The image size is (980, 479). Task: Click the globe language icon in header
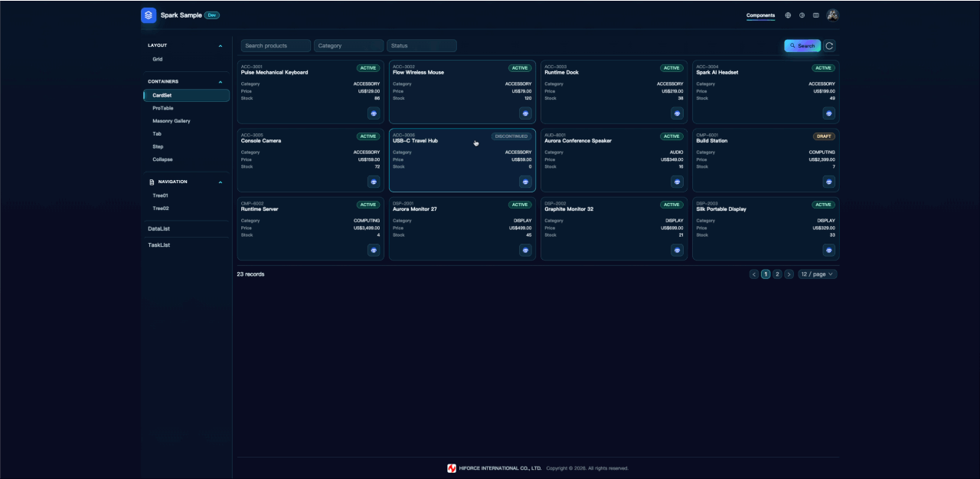click(788, 15)
